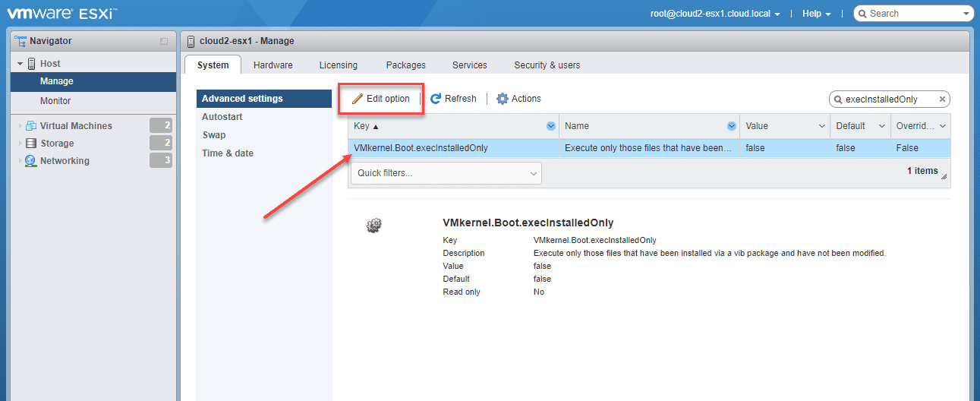Image resolution: width=980 pixels, height=401 pixels.
Task: Expand the Networking tree node
Action: coord(20,161)
